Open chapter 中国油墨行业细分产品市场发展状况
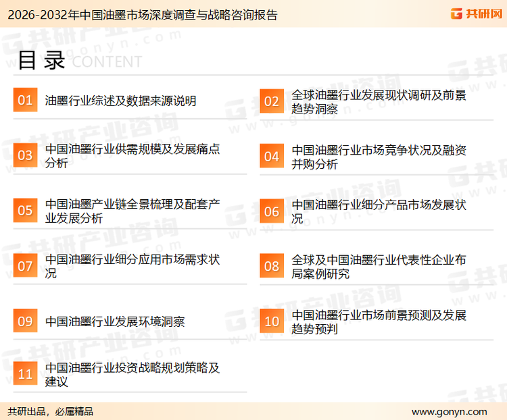This screenshot has height=420, width=507. click(379, 212)
